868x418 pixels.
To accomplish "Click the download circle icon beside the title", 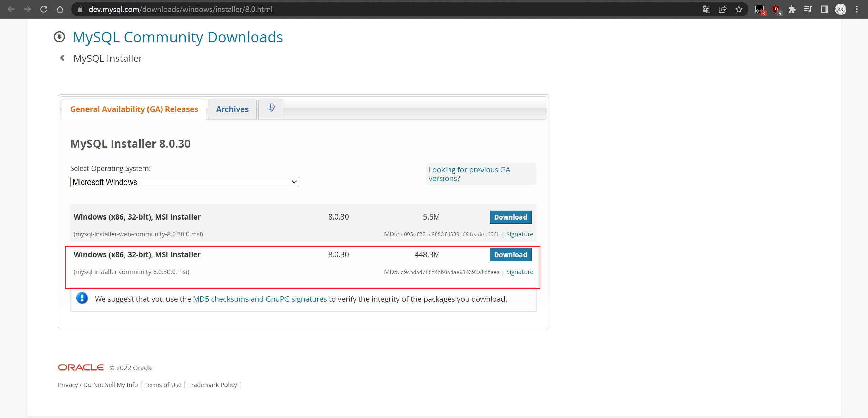I will coord(59,37).
